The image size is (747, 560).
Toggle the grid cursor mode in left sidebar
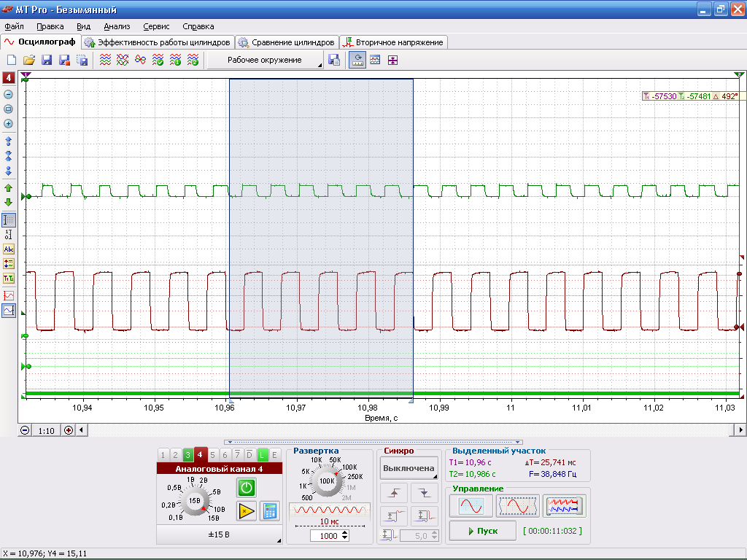(9, 220)
